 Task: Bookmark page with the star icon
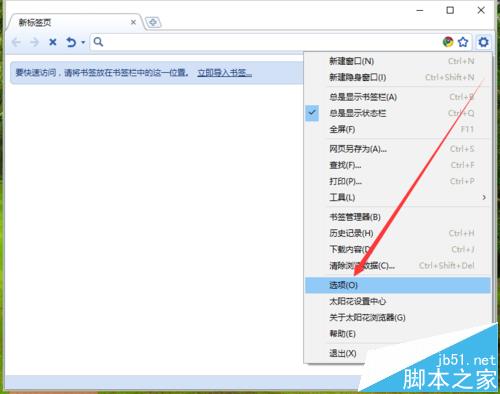(x=463, y=42)
